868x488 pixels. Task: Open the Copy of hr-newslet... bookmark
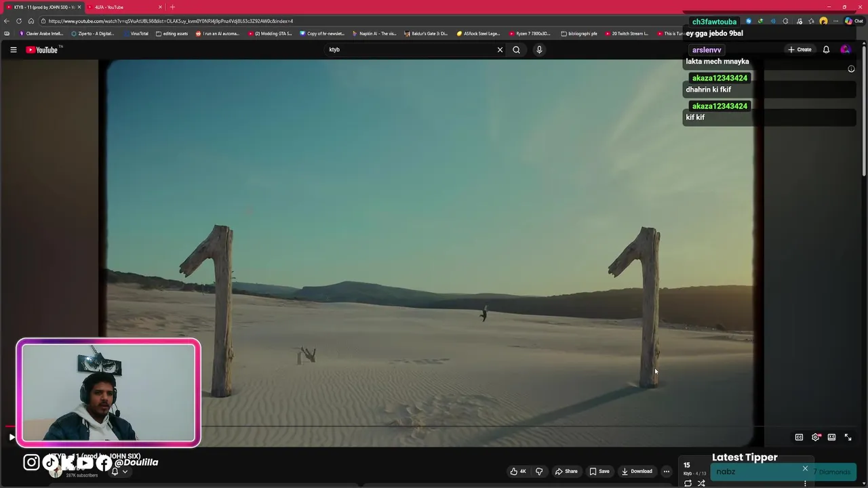point(322,33)
